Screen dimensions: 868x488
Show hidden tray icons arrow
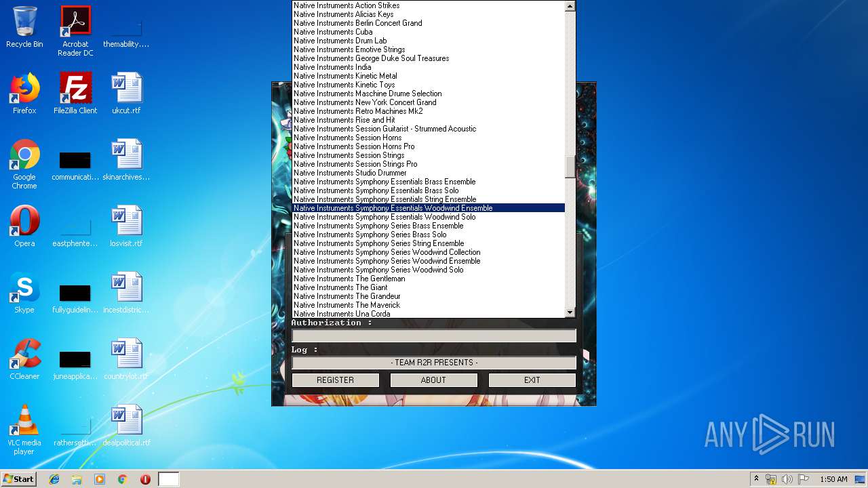pos(757,479)
